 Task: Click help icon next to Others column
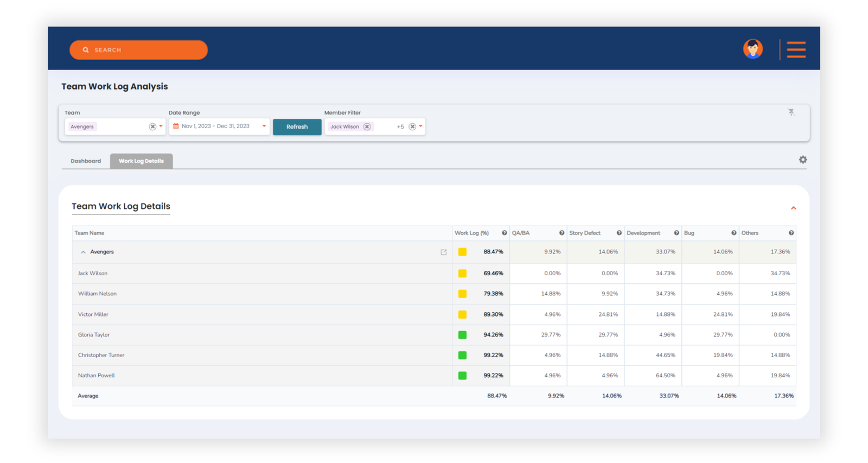(x=791, y=233)
